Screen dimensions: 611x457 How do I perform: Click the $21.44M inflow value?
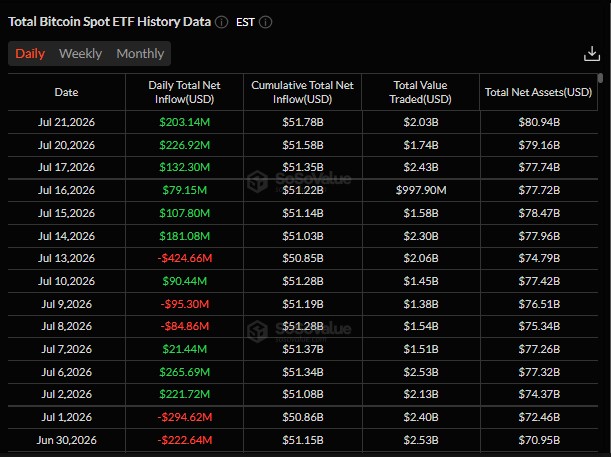coord(185,349)
